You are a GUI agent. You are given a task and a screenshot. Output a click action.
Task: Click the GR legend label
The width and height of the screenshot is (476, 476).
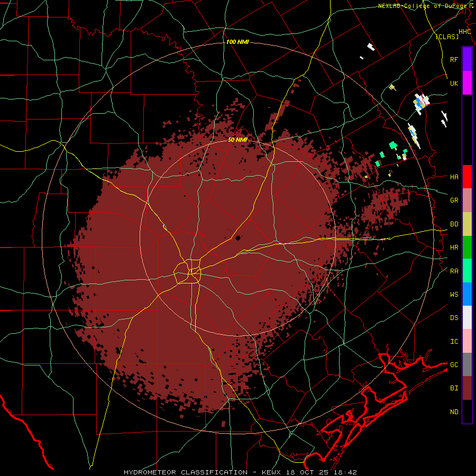pos(454,200)
